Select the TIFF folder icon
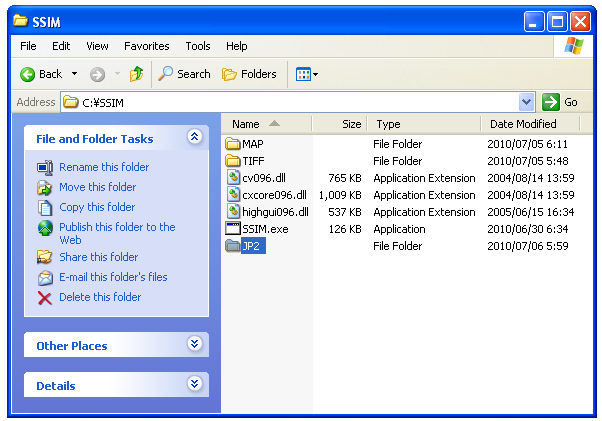 [x=233, y=161]
